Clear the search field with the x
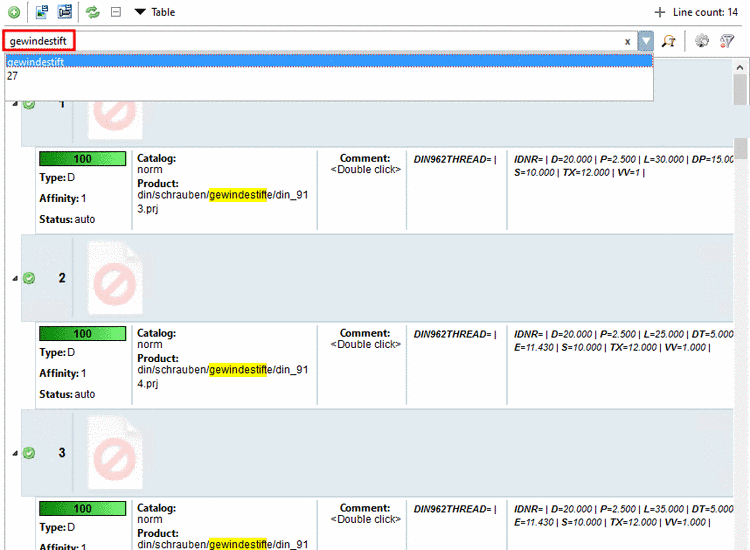Image resolution: width=750 pixels, height=550 pixels. pos(627,42)
